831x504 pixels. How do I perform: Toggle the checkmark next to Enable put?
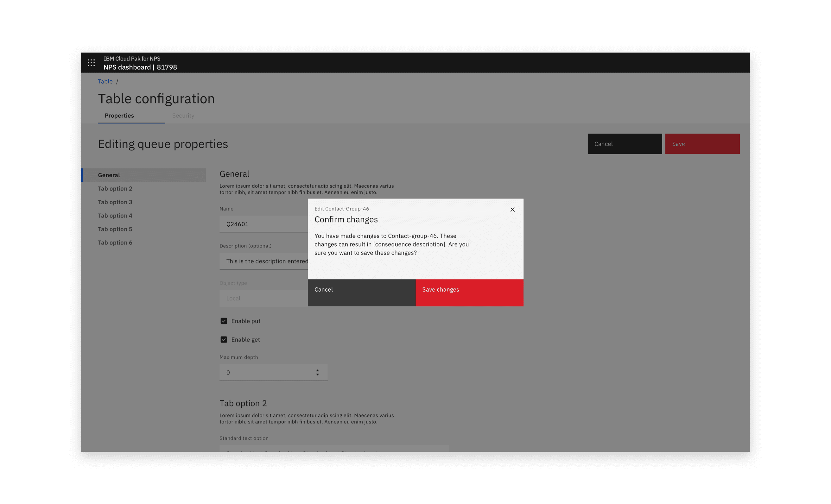224,321
